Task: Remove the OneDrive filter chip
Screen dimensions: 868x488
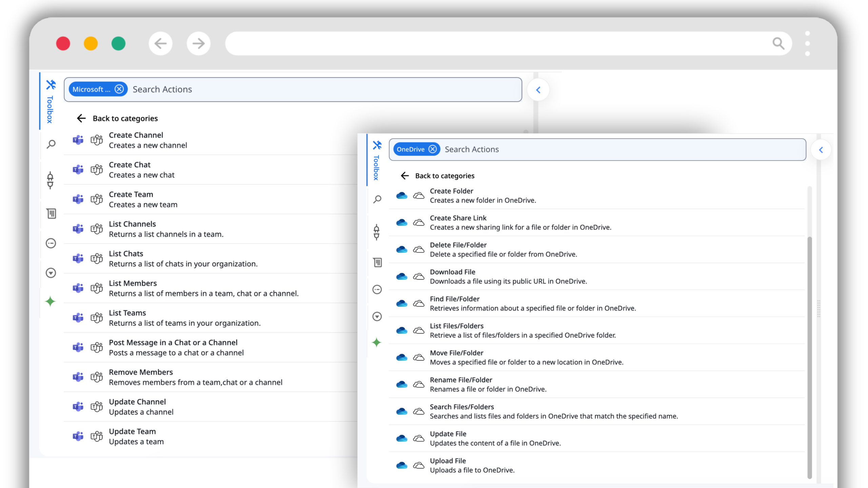Action: 432,149
